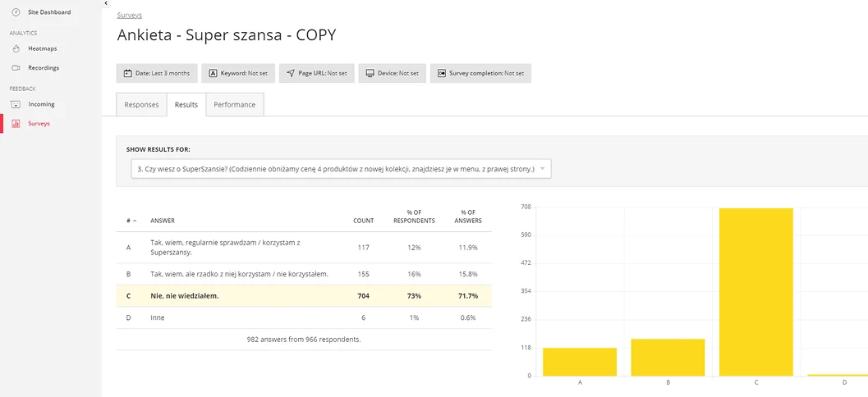Open the Performance tab
Image resolution: width=868 pixels, height=397 pixels.
point(235,104)
